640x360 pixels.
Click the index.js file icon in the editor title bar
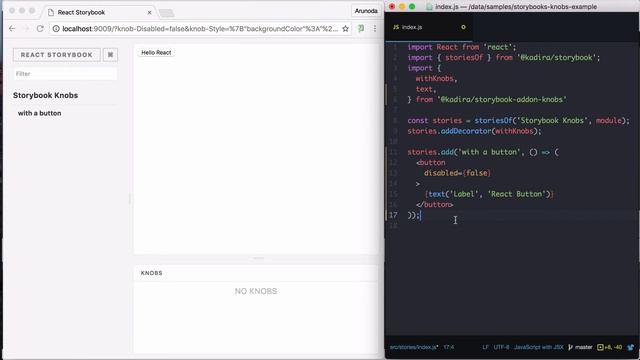[429, 7]
